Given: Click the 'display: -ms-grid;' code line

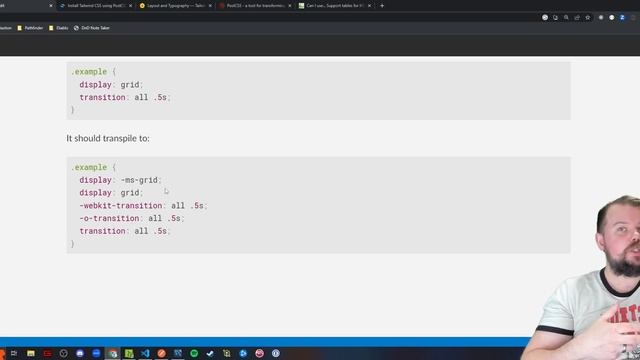Looking at the screenshot, I should point(120,180).
